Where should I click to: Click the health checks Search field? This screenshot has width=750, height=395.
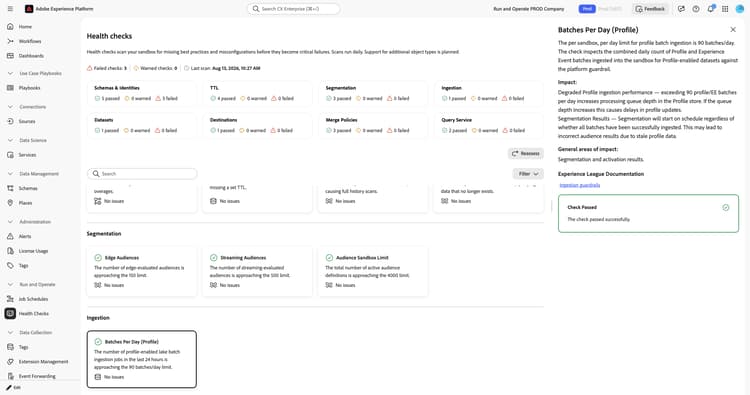click(x=142, y=174)
